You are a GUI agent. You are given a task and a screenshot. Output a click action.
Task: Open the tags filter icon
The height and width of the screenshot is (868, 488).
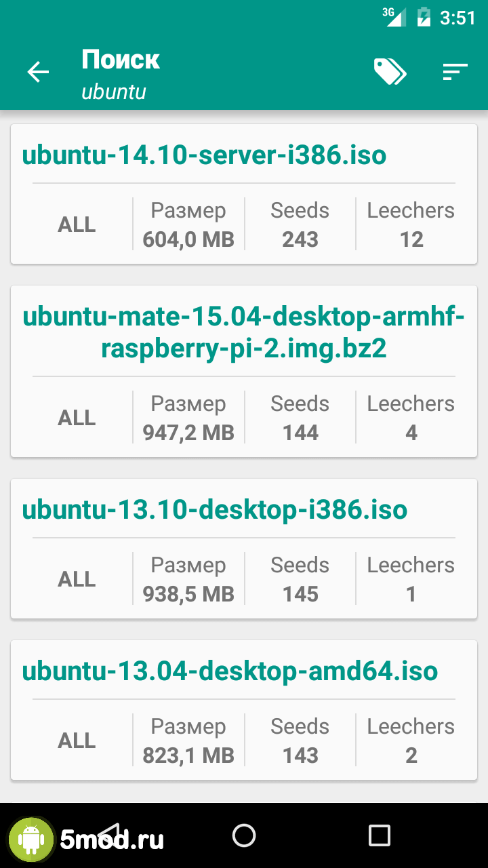coord(390,71)
